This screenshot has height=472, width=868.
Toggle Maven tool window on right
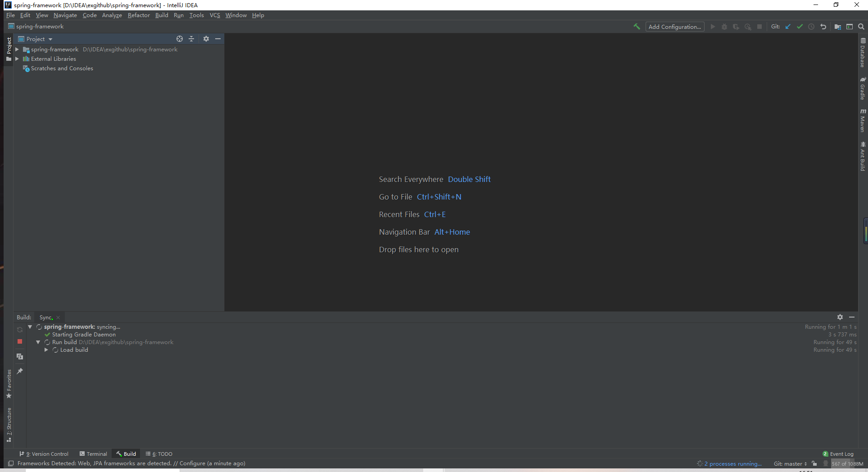[x=863, y=121]
